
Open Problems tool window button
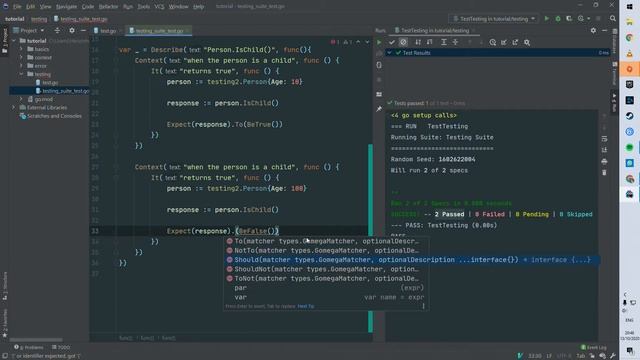pyautogui.click(x=29, y=347)
